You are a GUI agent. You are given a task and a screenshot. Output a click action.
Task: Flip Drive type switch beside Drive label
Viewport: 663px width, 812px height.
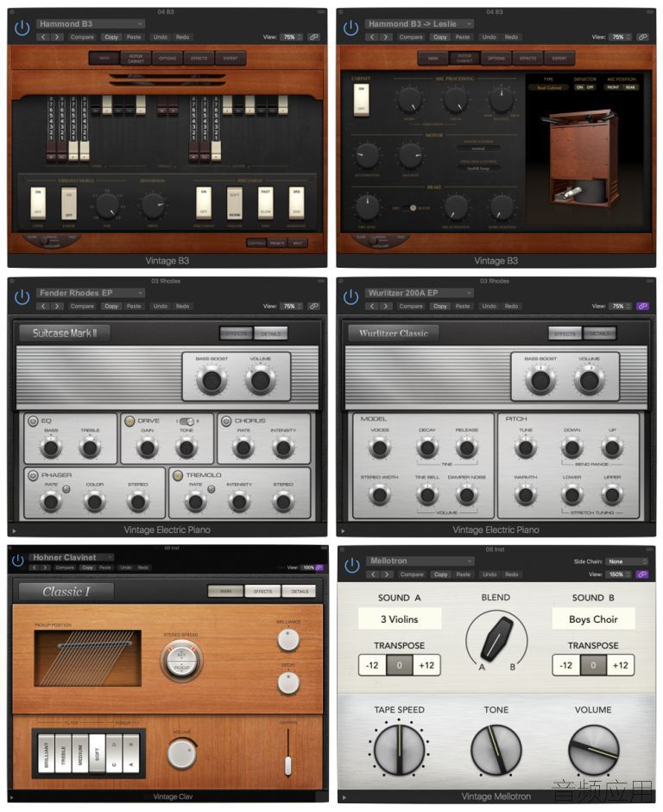tap(186, 421)
